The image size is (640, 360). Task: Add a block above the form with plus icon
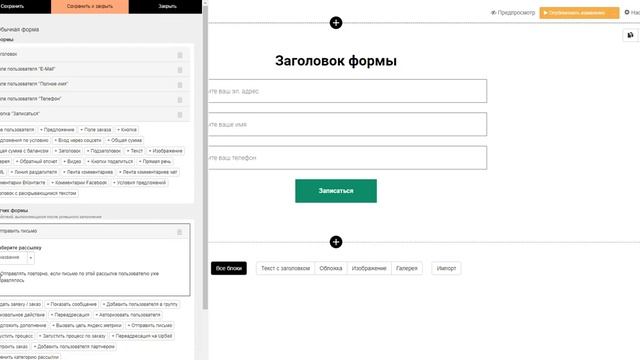(x=336, y=23)
